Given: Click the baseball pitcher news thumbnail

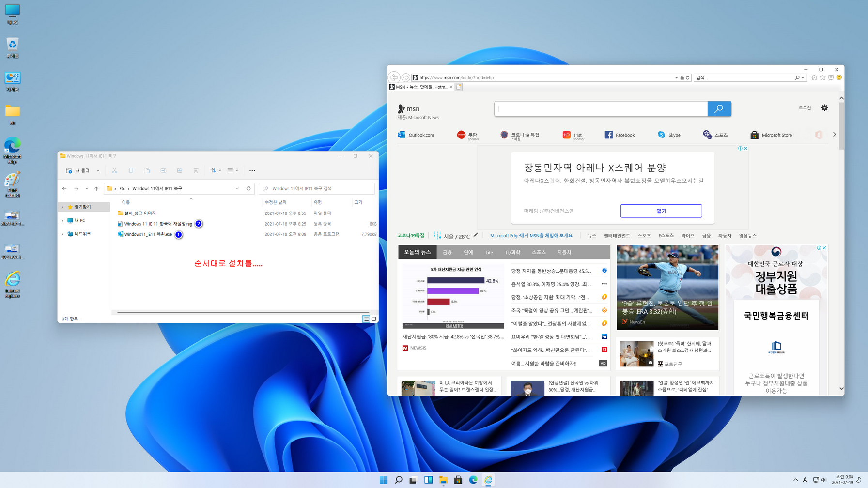Looking at the screenshot, I should pyautogui.click(x=667, y=287).
